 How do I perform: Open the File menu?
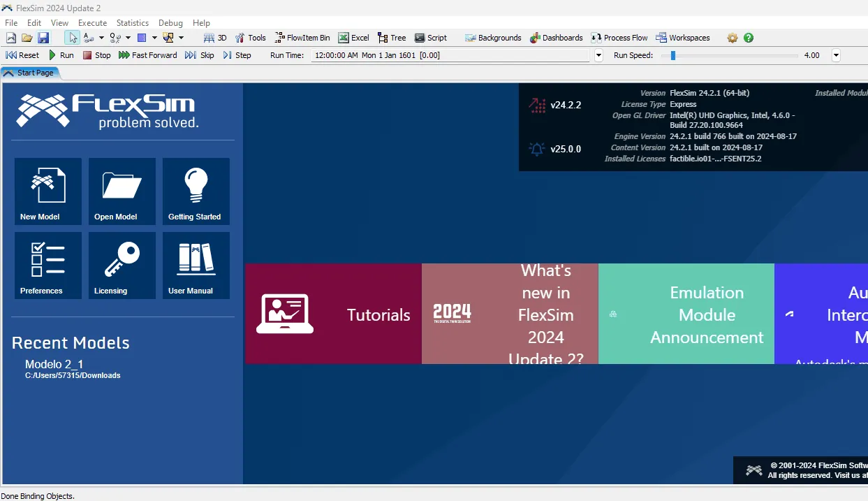point(11,23)
